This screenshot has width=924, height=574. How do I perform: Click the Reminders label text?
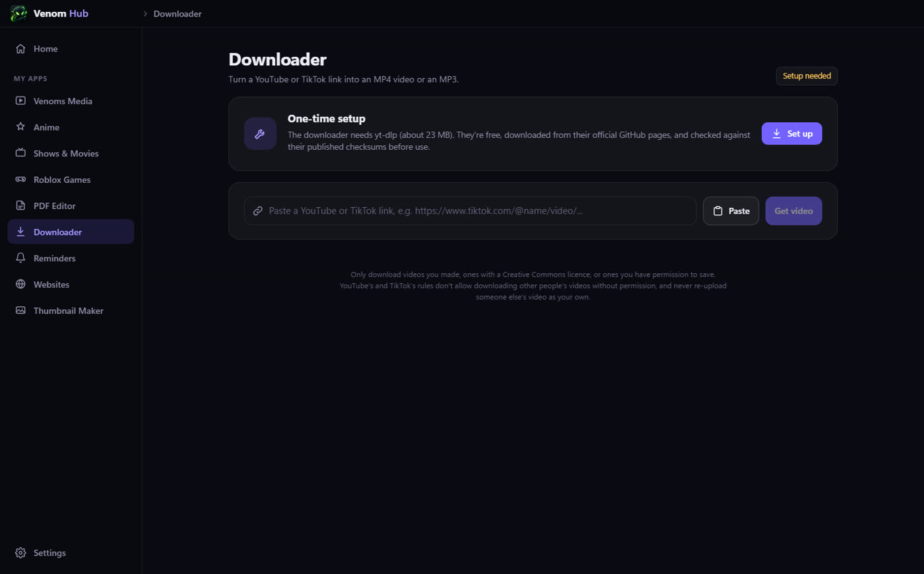54,259
